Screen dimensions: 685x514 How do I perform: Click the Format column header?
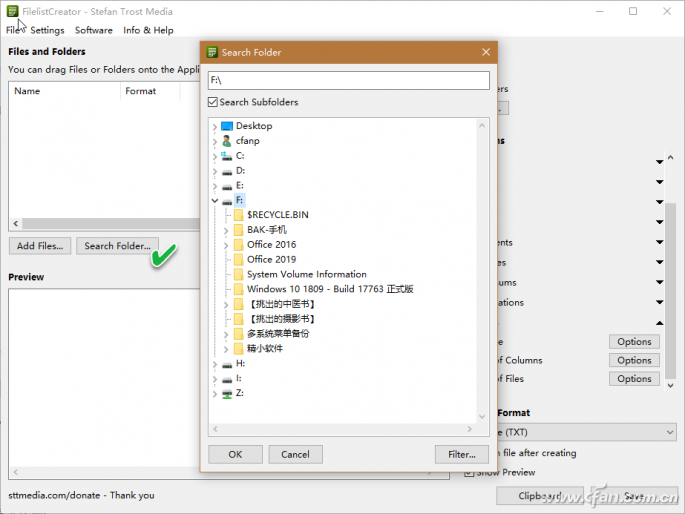point(141,91)
